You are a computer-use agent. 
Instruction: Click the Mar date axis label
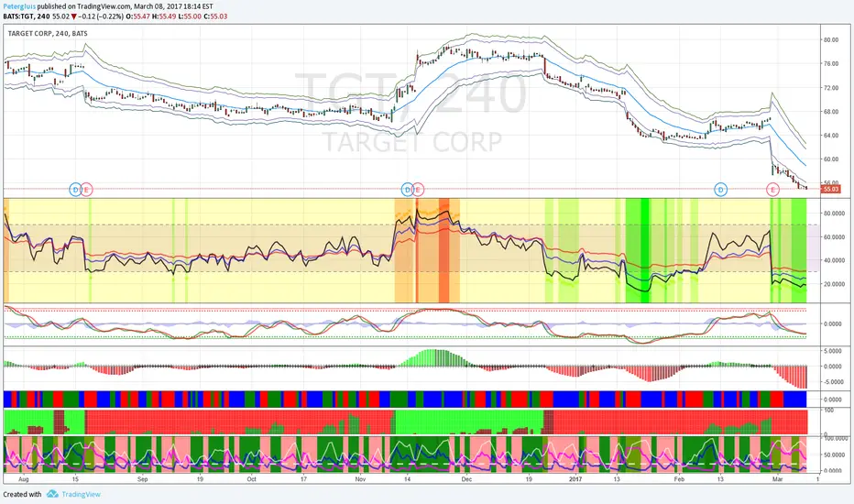777,479
